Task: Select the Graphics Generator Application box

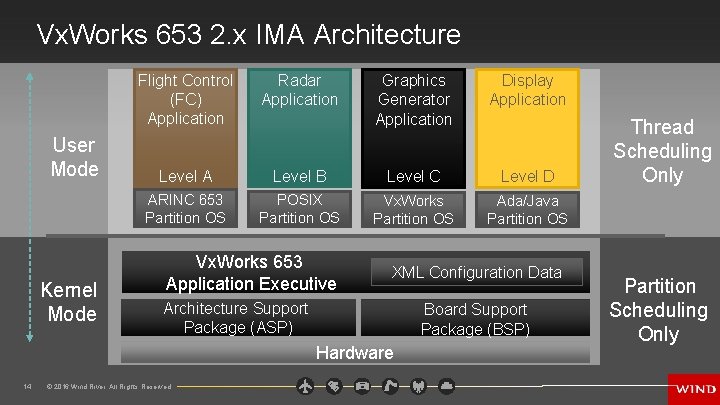Action: tap(413, 128)
